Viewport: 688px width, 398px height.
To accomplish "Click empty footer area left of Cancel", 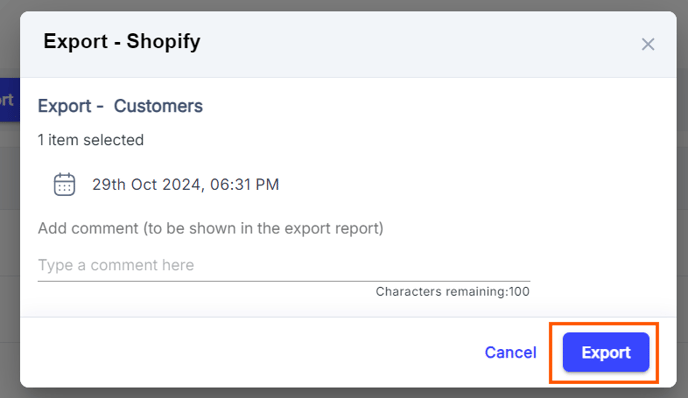I will tap(250, 352).
